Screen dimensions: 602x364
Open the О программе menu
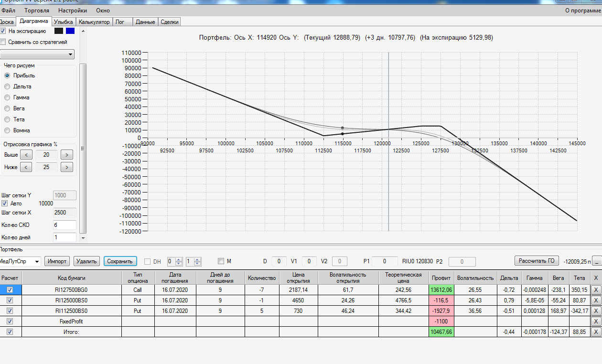[x=582, y=10]
